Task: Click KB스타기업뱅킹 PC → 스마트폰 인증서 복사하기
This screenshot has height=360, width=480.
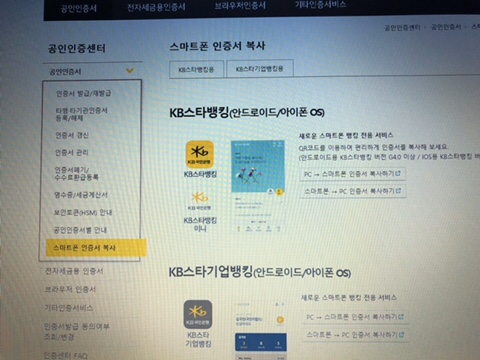Action: pyautogui.click(x=355, y=317)
